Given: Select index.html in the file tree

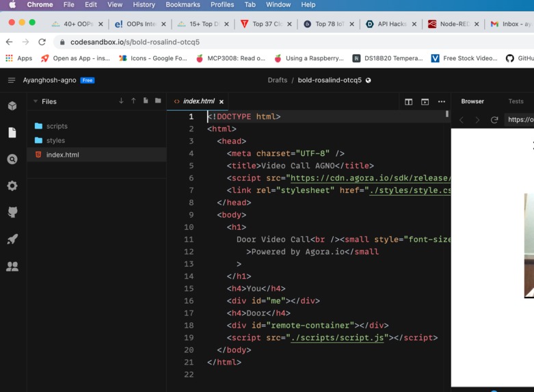Looking at the screenshot, I should [x=96, y=155].
